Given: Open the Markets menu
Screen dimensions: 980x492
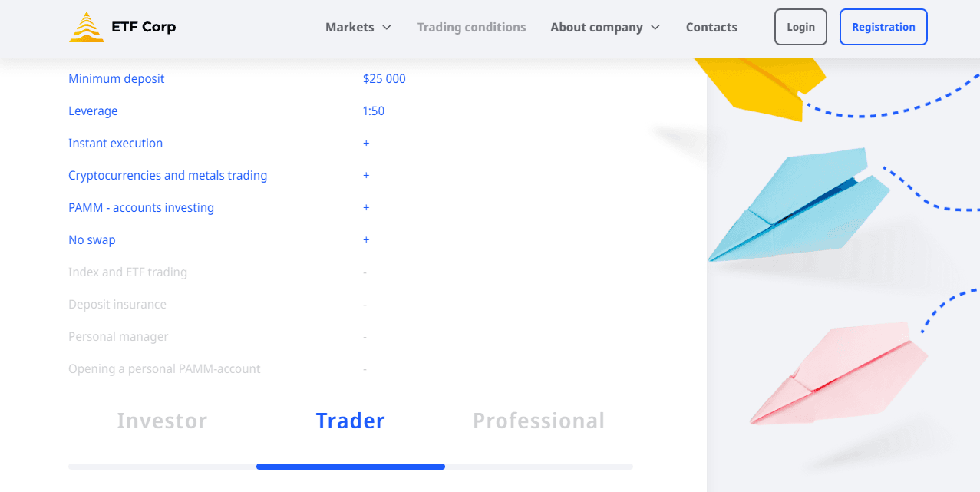Looking at the screenshot, I should 350,28.
